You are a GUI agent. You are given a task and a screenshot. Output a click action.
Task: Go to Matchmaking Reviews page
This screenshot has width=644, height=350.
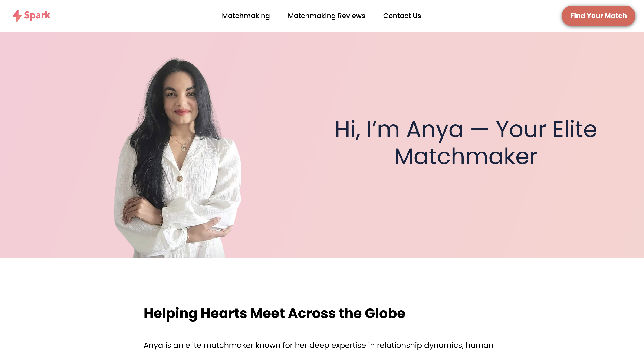point(326,16)
